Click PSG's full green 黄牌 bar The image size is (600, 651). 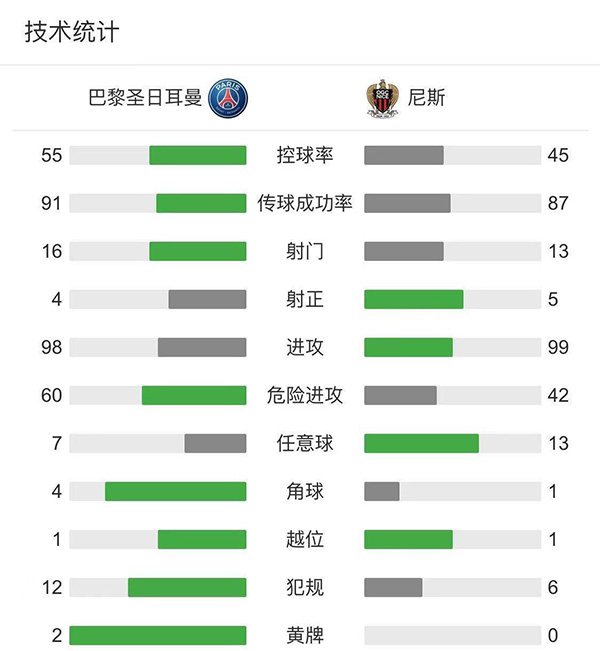(x=158, y=635)
